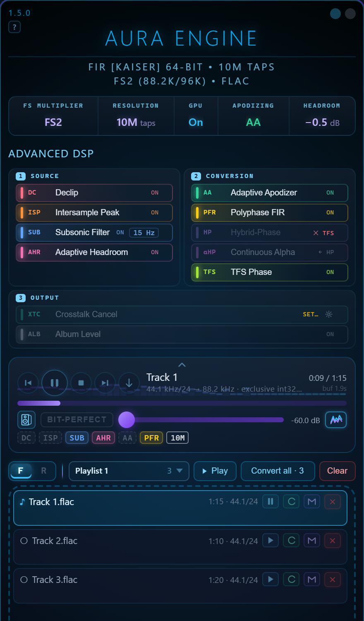Play Track 3.flac from its row
This screenshot has width=364, height=621.
tap(271, 579)
